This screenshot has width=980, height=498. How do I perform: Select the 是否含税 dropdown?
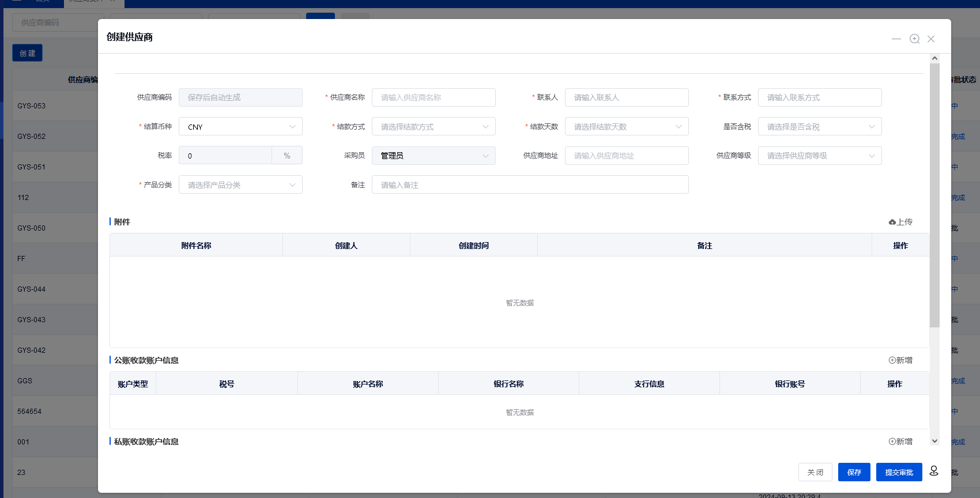coord(820,127)
